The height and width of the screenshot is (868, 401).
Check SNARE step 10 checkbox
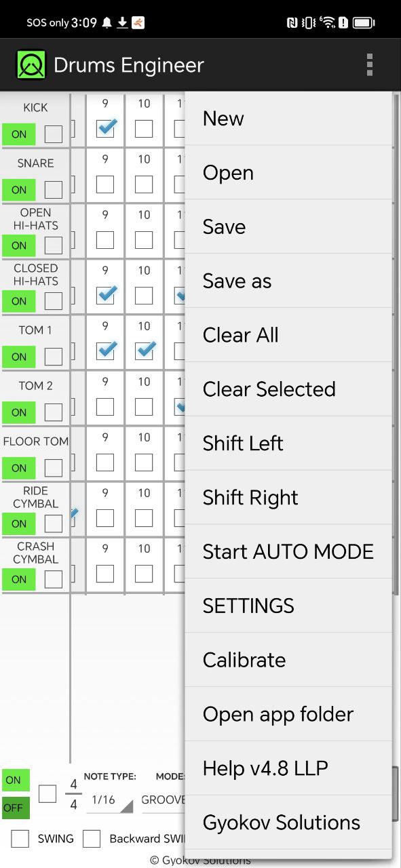pos(144,184)
